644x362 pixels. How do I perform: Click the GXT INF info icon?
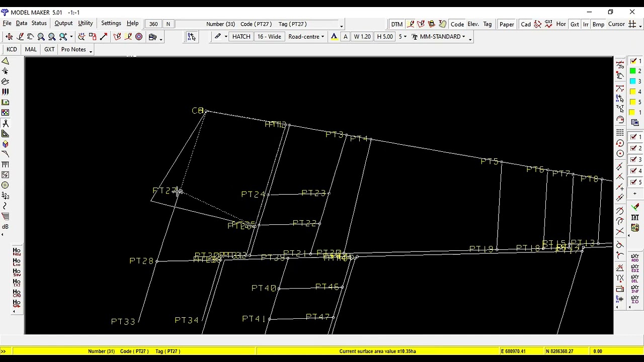635,290
